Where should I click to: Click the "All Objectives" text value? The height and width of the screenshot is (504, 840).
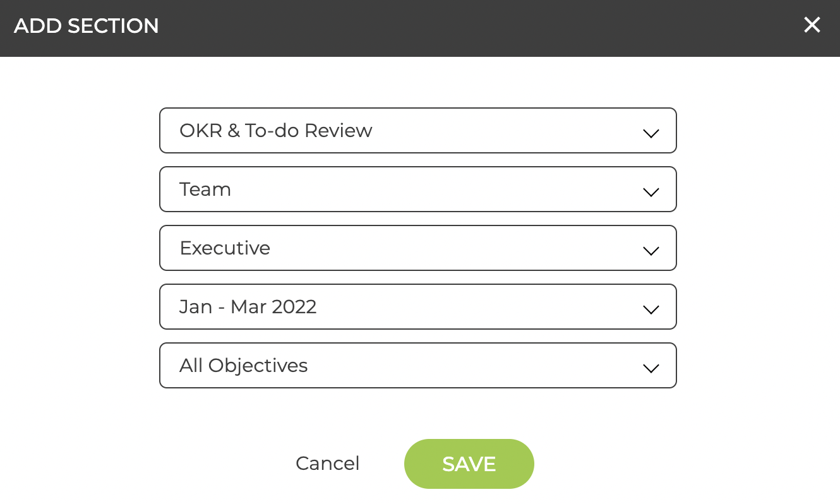(x=244, y=365)
